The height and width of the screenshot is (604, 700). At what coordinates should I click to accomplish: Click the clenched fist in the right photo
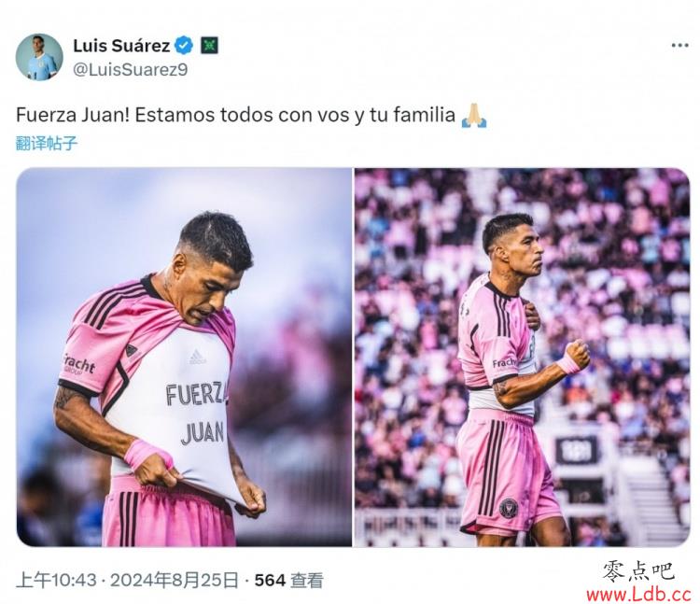(x=577, y=353)
